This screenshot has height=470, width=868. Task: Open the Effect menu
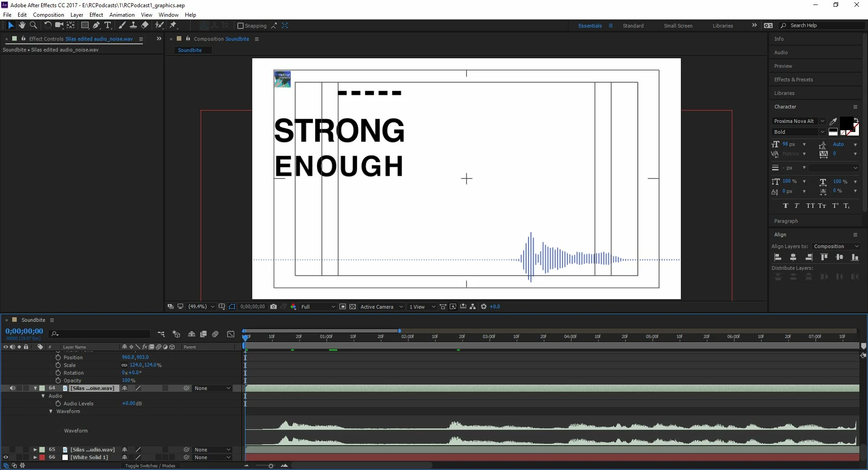point(96,15)
